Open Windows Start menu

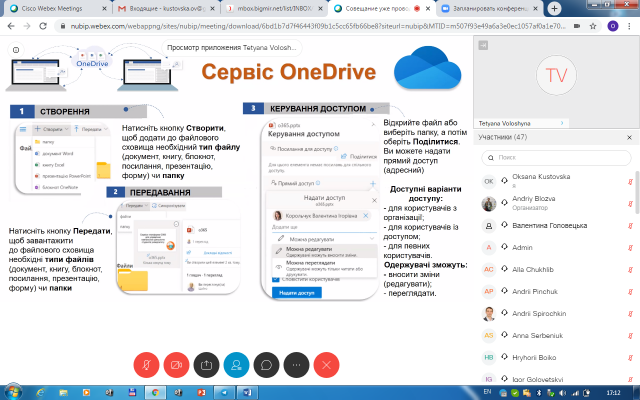(x=12, y=392)
